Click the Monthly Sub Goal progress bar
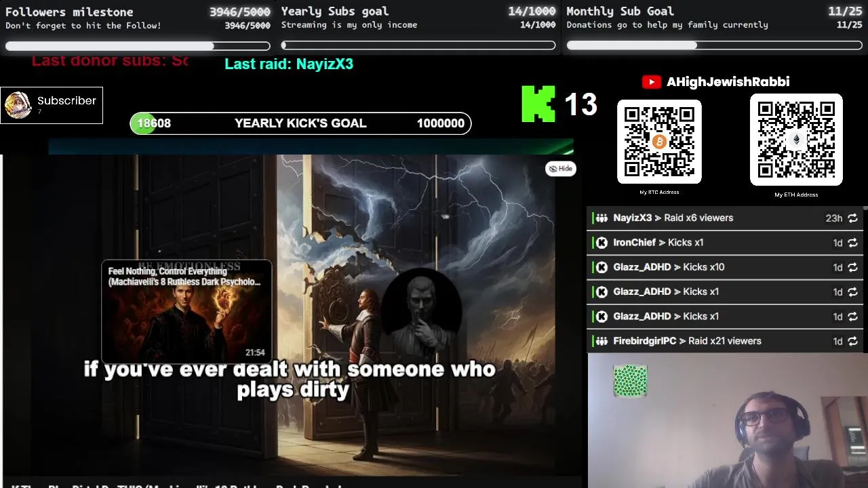This screenshot has width=868, height=488. pyautogui.click(x=714, y=45)
